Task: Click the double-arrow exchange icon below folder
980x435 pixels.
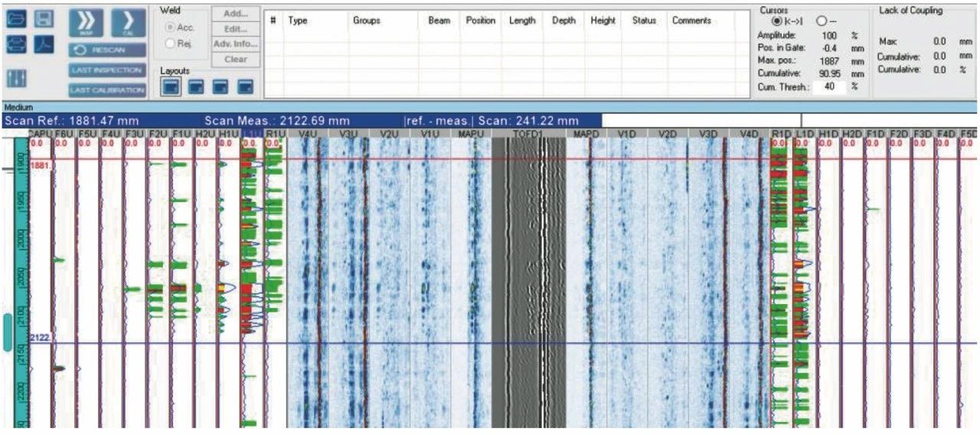Action: (16, 44)
